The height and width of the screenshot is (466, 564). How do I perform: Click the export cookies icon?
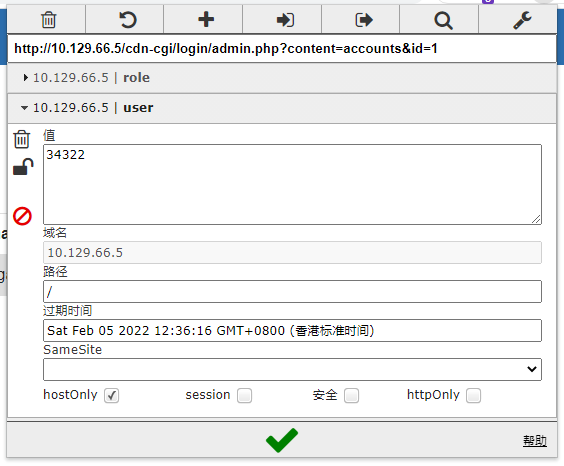[364, 20]
